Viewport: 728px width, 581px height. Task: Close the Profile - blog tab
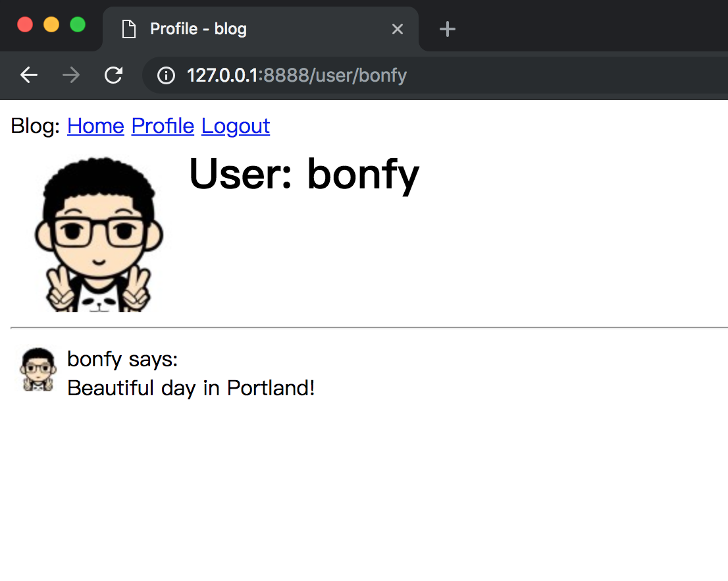[397, 29]
